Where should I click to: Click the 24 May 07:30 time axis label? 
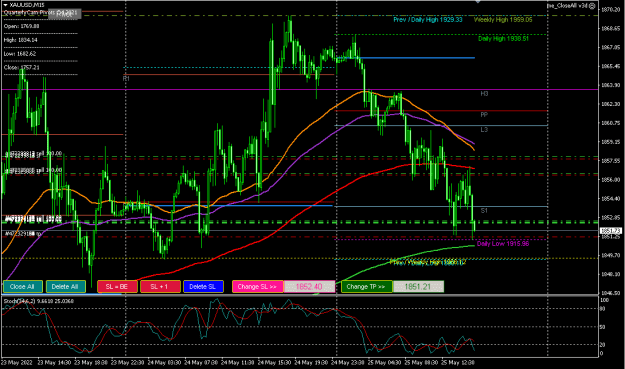click(x=201, y=363)
